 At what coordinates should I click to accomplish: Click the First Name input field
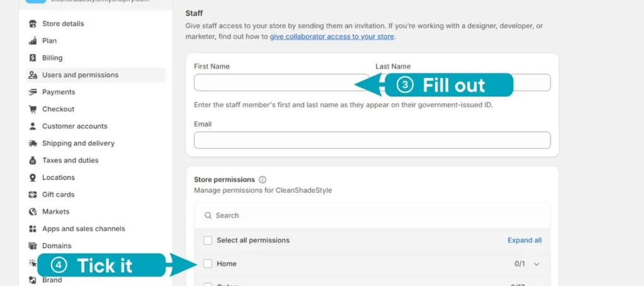(281, 82)
